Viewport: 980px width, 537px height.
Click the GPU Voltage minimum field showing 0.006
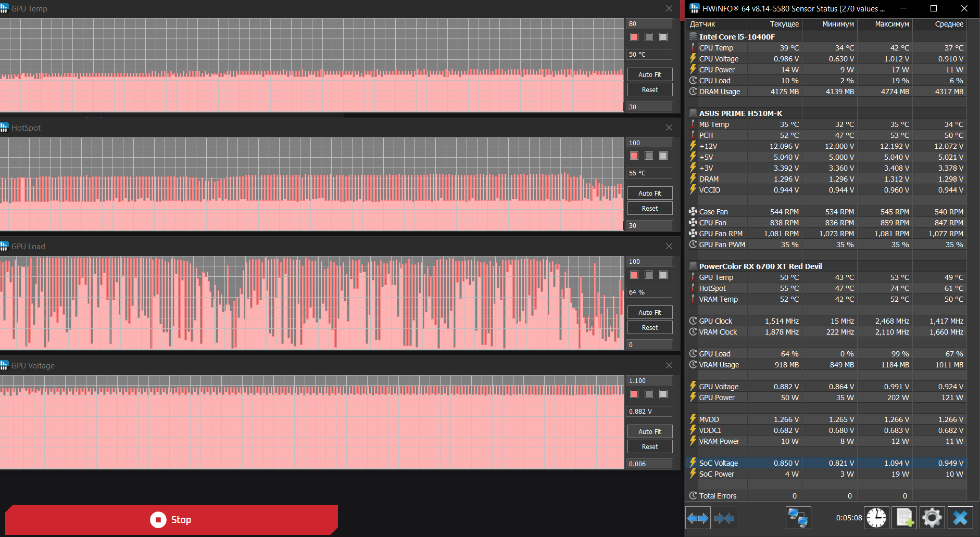coord(649,464)
